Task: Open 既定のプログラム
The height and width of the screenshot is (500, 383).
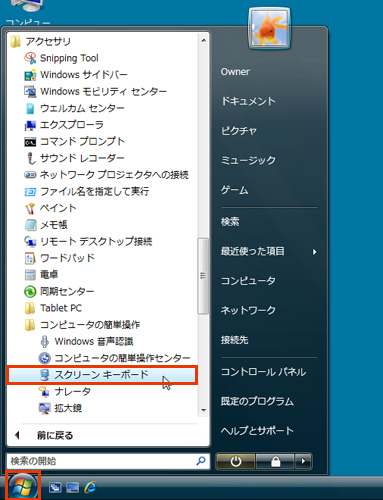Action: click(x=257, y=401)
